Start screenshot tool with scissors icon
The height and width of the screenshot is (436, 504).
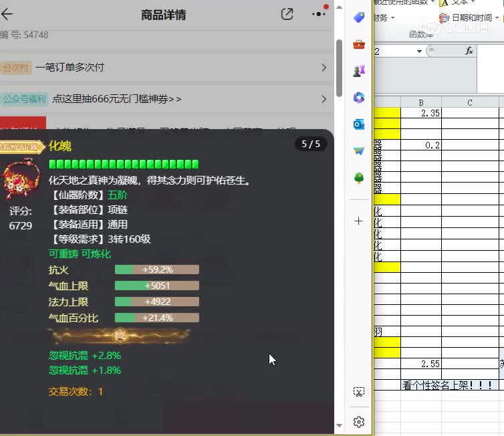[x=359, y=392]
